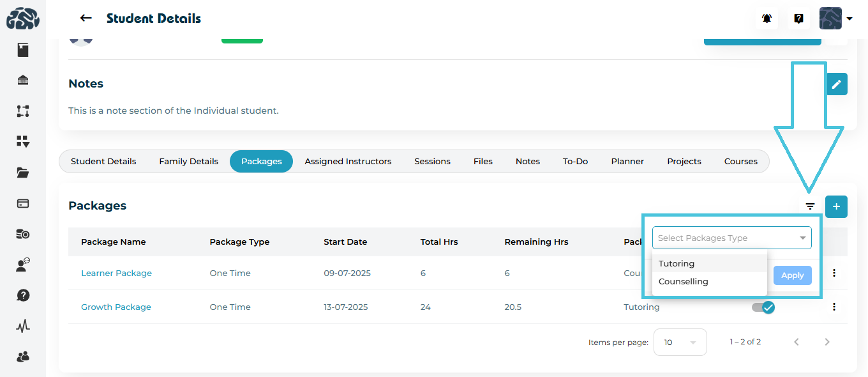
Task: Open the profile avatar dropdown arrow
Action: point(849,19)
